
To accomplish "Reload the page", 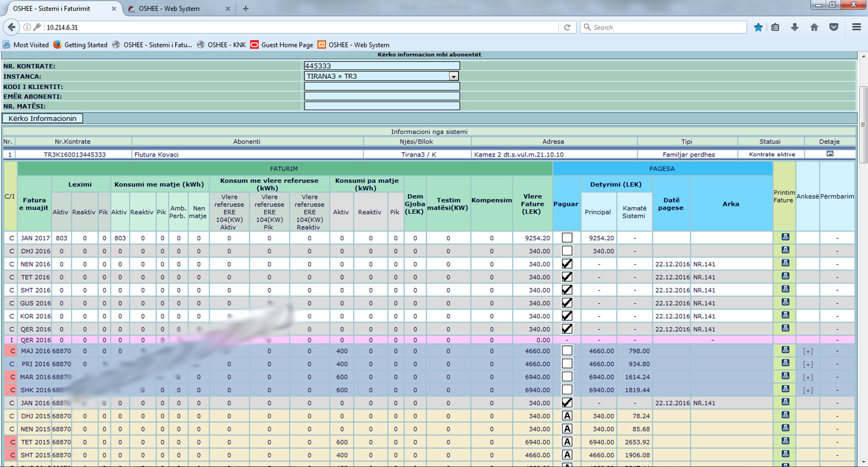I will [567, 27].
